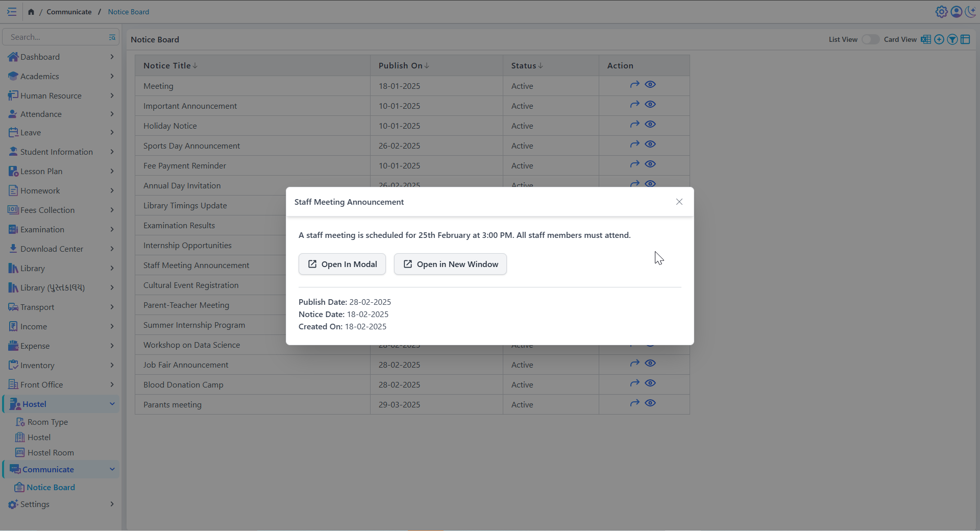
Task: Open Hostel Room in sidebar
Action: pyautogui.click(x=51, y=452)
